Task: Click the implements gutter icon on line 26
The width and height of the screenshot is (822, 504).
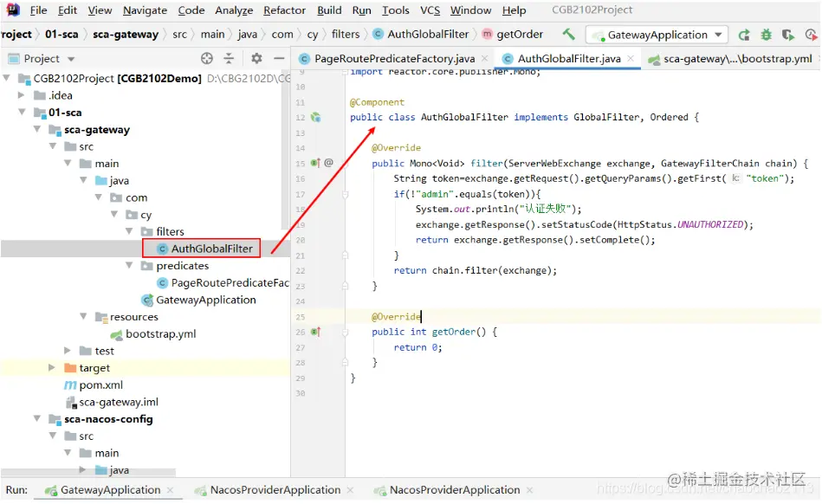Action: pos(315,332)
